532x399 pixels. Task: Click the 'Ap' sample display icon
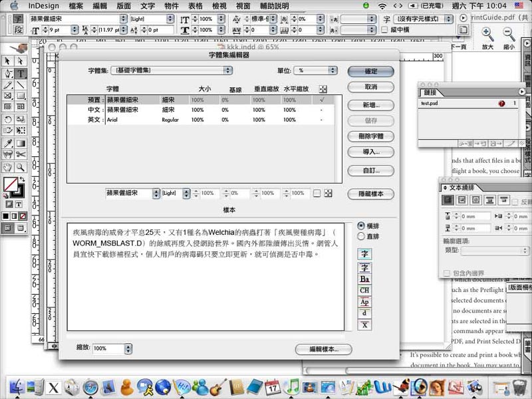pyautogui.click(x=364, y=302)
